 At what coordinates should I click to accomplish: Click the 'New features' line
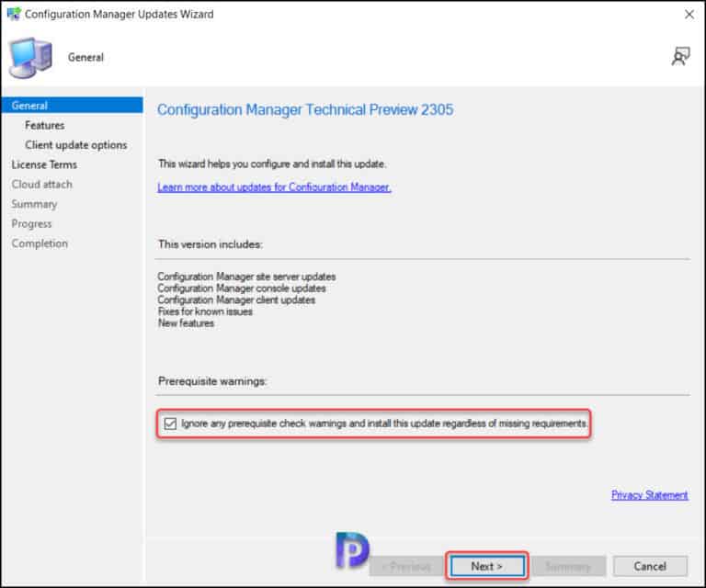(186, 323)
